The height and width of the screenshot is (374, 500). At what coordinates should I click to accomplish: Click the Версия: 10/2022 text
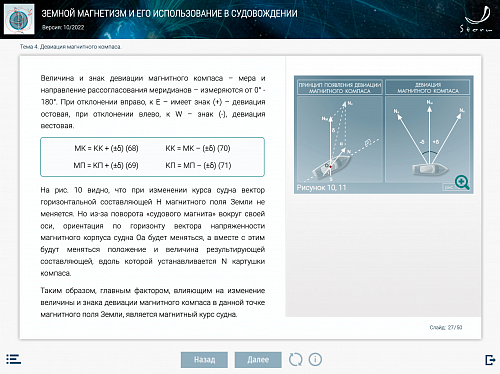pyautogui.click(x=63, y=27)
